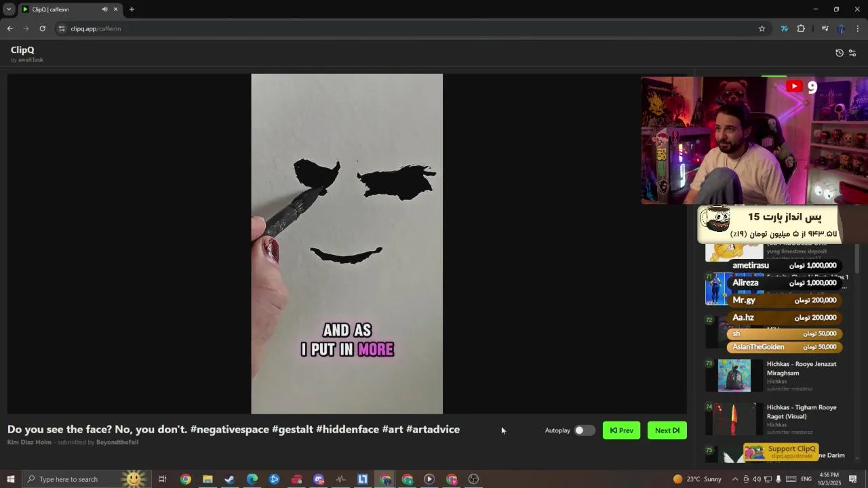Image resolution: width=868 pixels, height=488 pixels.
Task: Open Chrome three-dot menu
Action: coord(858,28)
